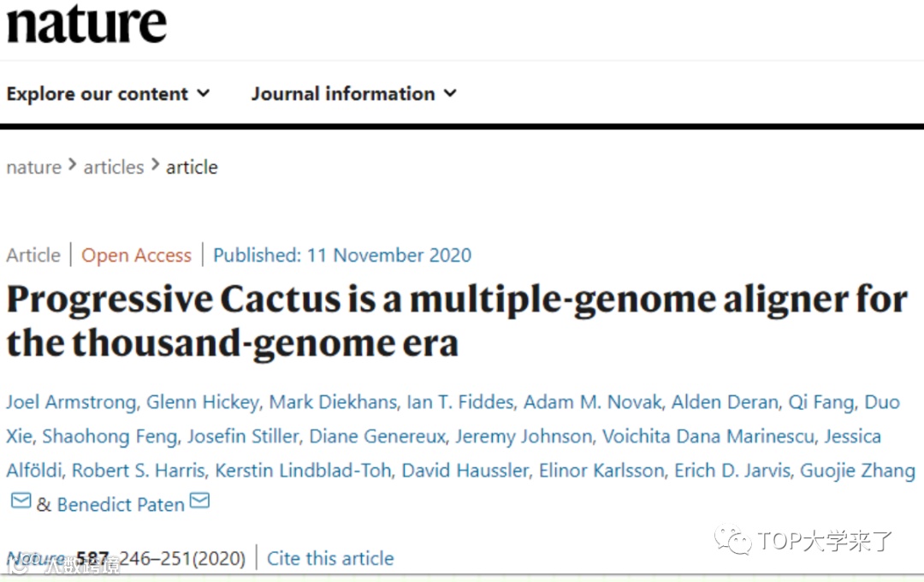Open the Journal information dropdown
The width and height of the screenshot is (924, 582).
(353, 94)
